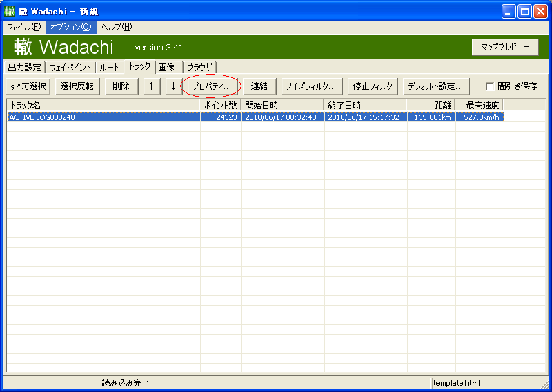Image resolution: width=552 pixels, height=392 pixels.
Task: Sort by トラック名 column header
Action: click(x=103, y=105)
